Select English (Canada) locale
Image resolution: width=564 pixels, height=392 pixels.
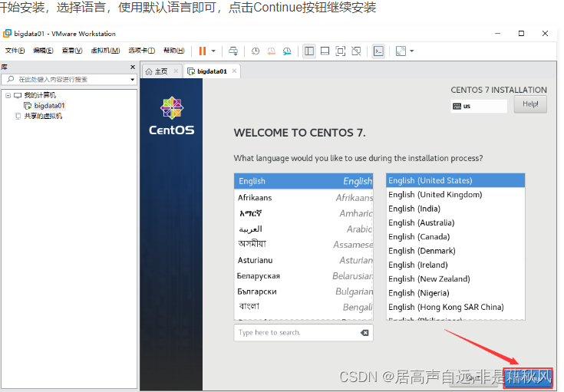point(455,236)
